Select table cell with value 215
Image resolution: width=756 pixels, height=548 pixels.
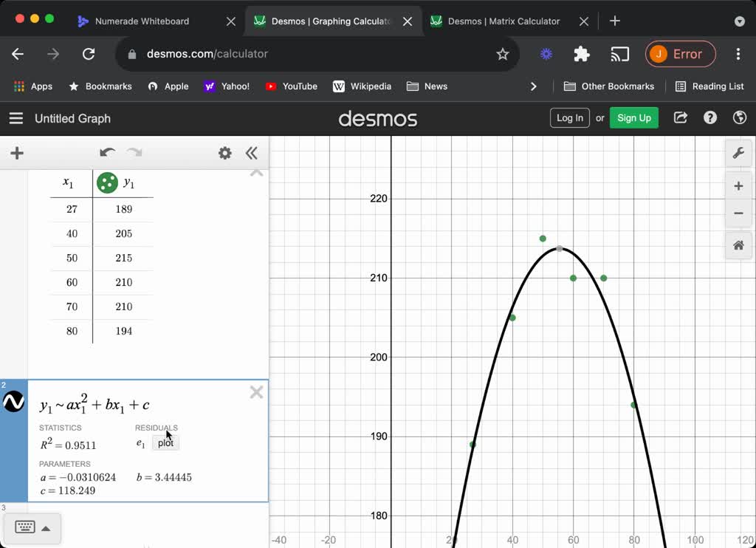click(x=123, y=258)
